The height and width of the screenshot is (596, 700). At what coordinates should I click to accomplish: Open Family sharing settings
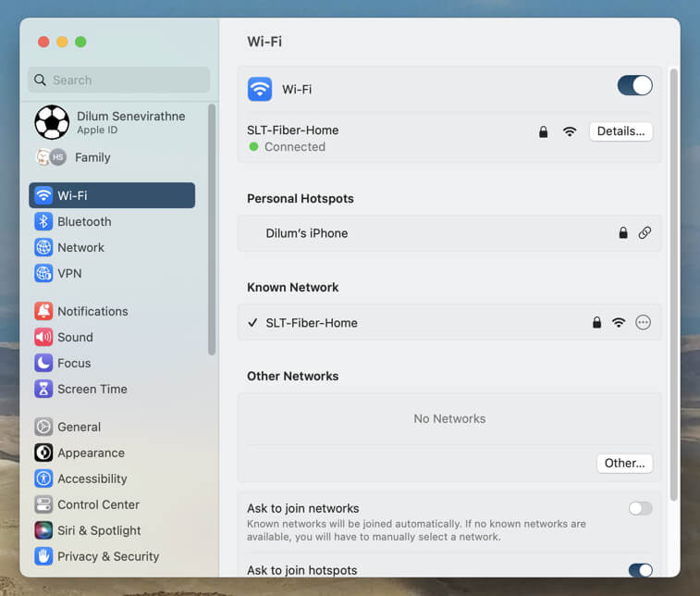pos(112,157)
